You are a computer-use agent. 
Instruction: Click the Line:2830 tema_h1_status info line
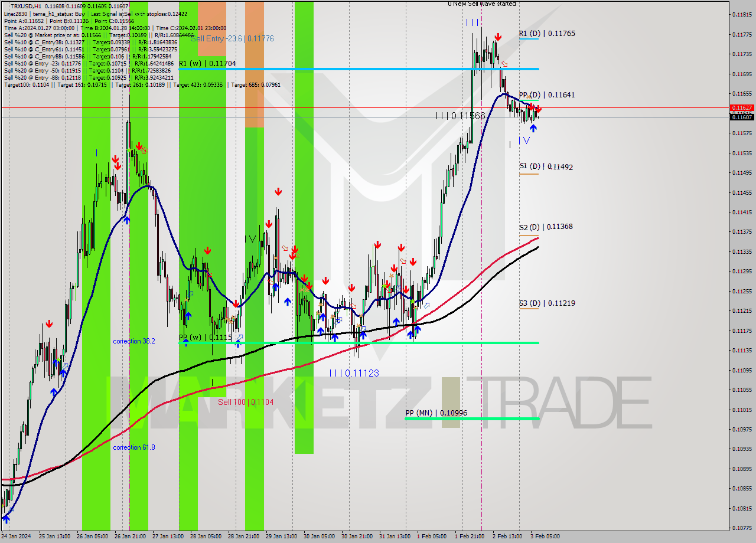coord(96,14)
